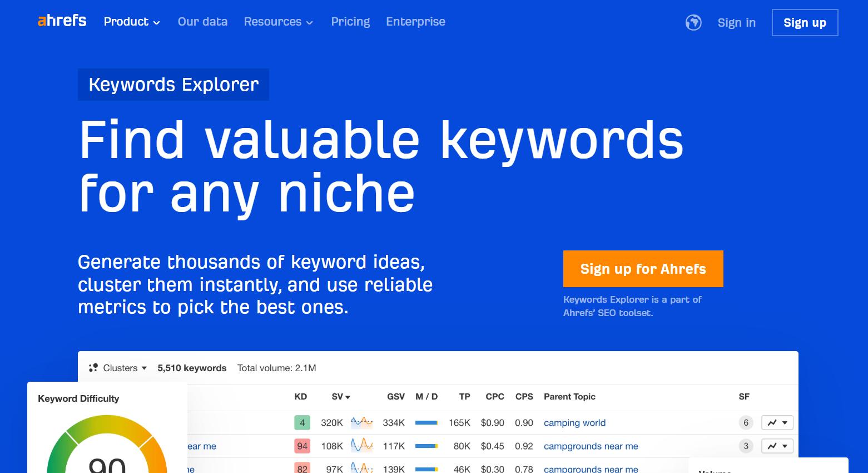This screenshot has width=868, height=473.
Task: Click the KD badge showing 94
Action: pos(302,446)
